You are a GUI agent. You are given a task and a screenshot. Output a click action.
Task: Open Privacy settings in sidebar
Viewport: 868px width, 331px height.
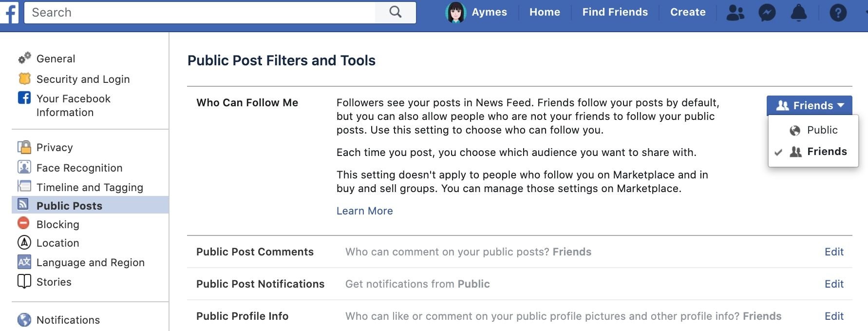pyautogui.click(x=54, y=147)
